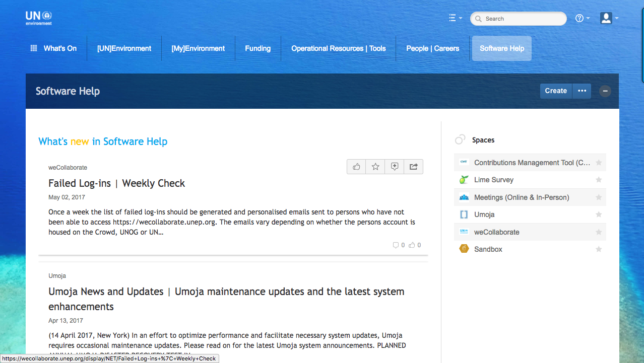Click the Apr 13, 2017 date text

(66, 321)
